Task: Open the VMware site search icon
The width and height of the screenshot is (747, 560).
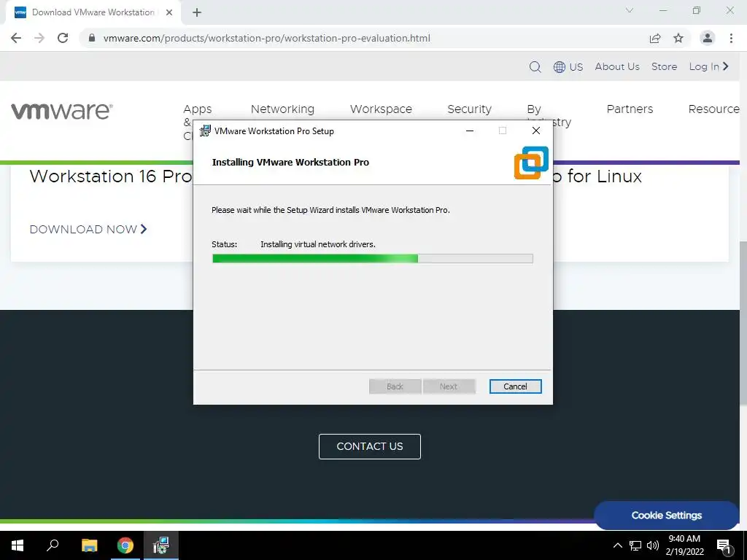Action: (535, 66)
